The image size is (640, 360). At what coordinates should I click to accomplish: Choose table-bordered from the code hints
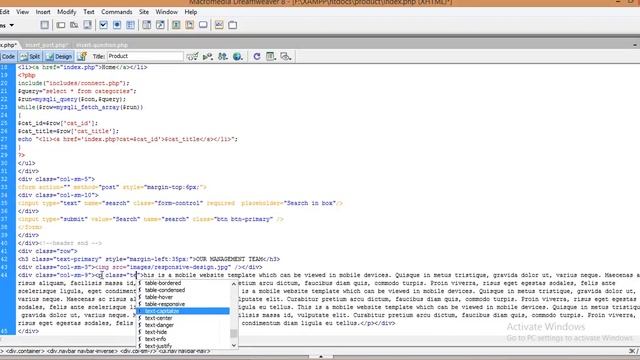(183, 283)
